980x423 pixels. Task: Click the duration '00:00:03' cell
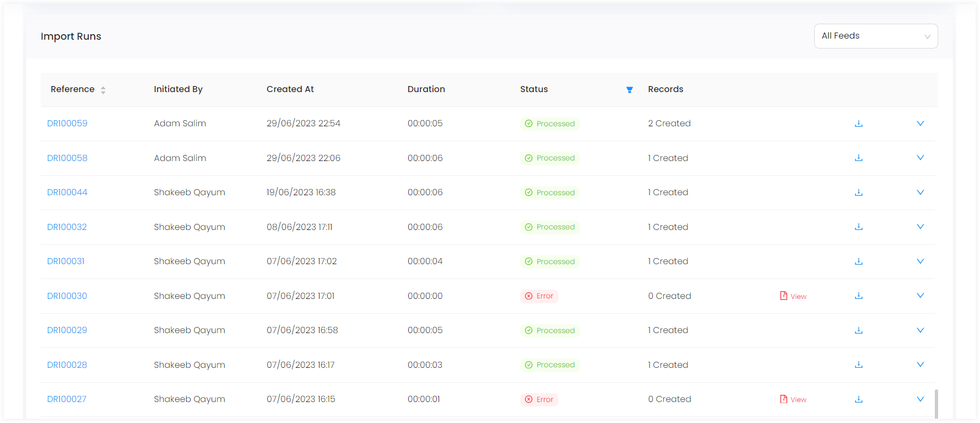(x=425, y=365)
